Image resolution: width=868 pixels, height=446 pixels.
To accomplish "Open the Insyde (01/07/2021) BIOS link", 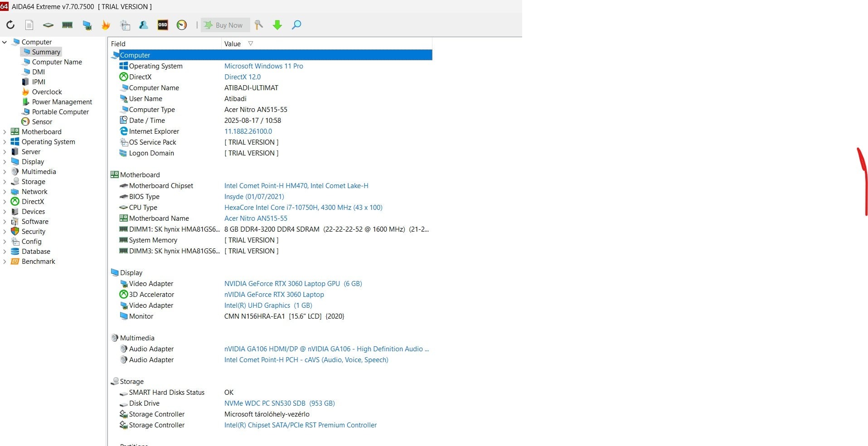I will coord(254,197).
